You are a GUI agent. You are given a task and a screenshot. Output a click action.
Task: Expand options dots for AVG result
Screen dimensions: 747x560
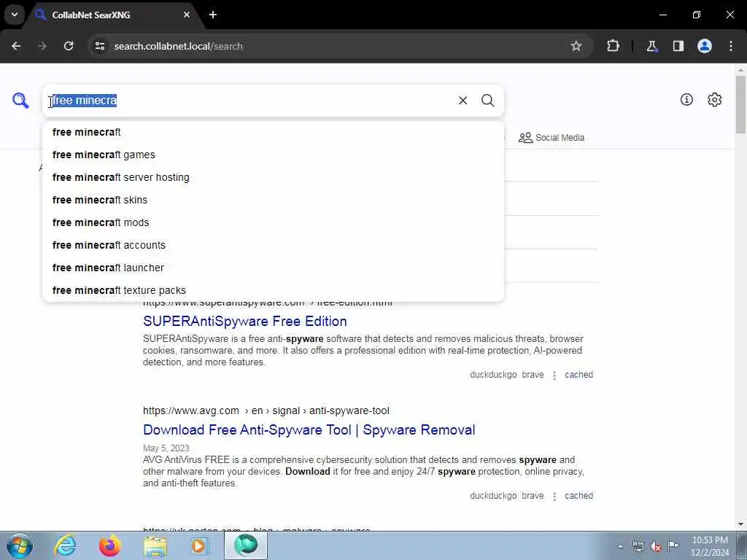coord(554,496)
